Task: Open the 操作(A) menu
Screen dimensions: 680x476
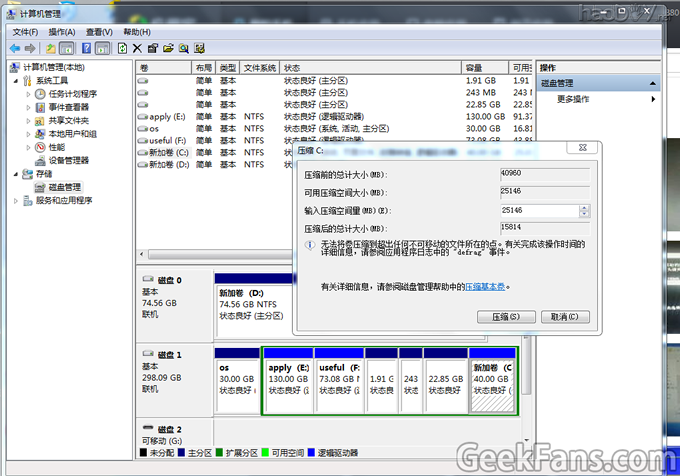Action: pyautogui.click(x=61, y=32)
